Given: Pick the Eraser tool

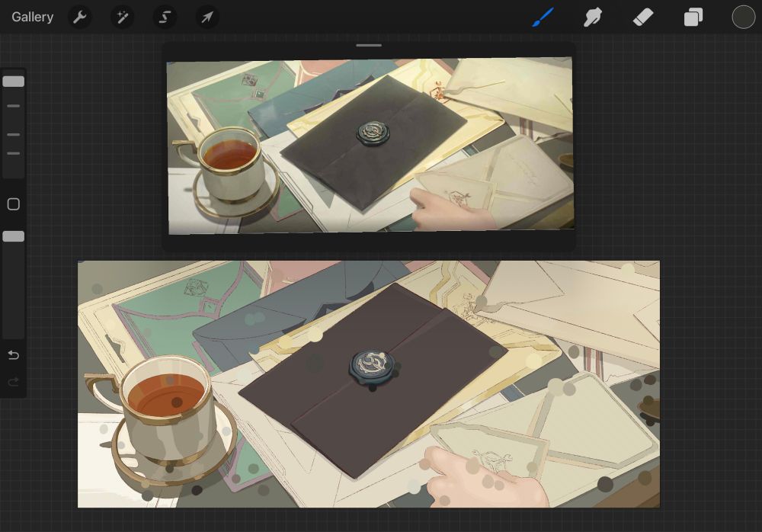Looking at the screenshot, I should coord(642,17).
